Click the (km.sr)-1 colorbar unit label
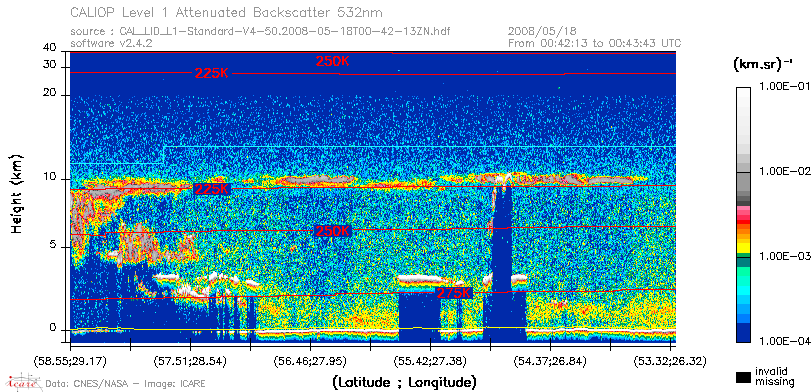 [x=763, y=64]
